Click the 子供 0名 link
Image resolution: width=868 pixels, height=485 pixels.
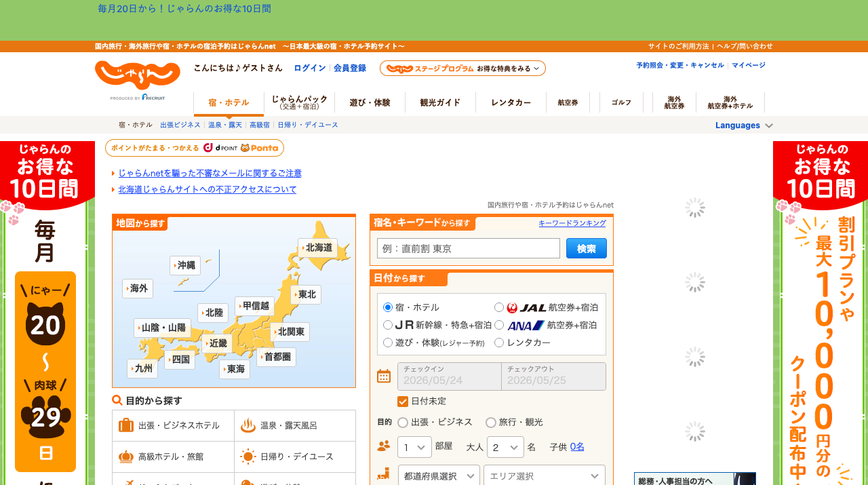(577, 446)
